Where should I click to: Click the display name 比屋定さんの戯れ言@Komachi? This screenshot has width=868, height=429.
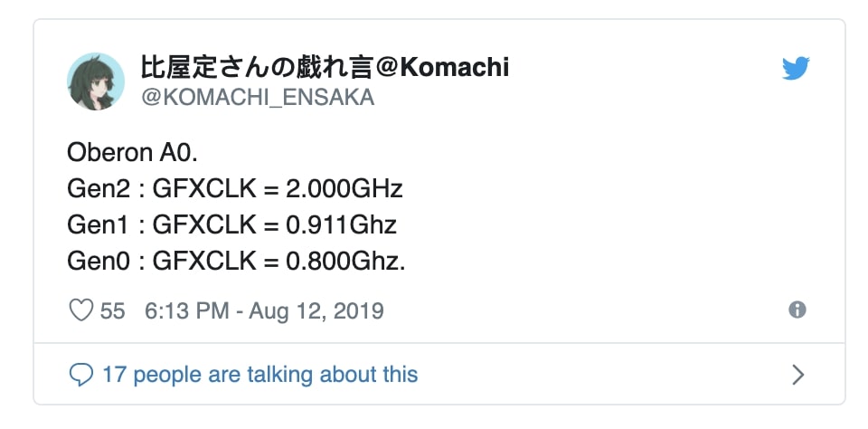325,67
